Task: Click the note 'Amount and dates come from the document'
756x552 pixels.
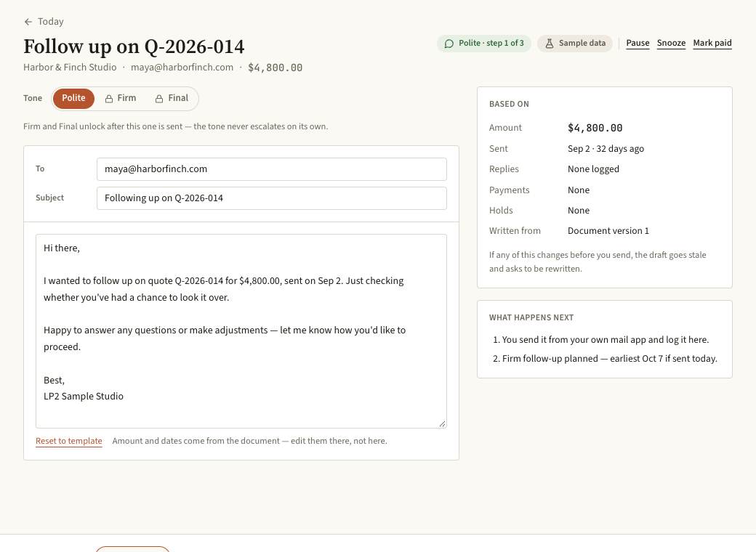Action: (250, 441)
